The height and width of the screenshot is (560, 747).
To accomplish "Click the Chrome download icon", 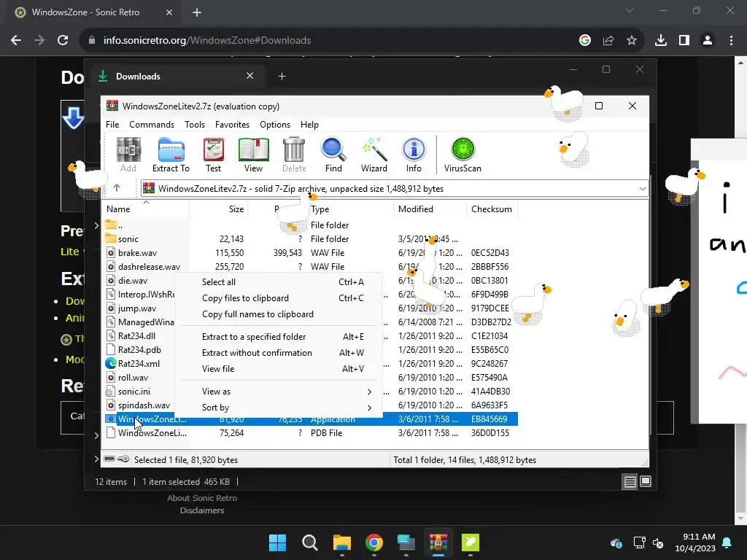I will pyautogui.click(x=660, y=41).
